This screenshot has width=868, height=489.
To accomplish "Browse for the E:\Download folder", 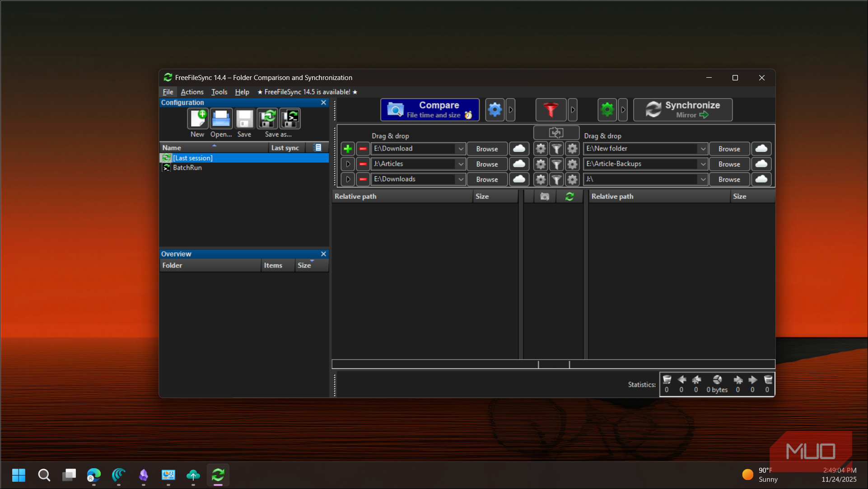I will click(x=487, y=149).
